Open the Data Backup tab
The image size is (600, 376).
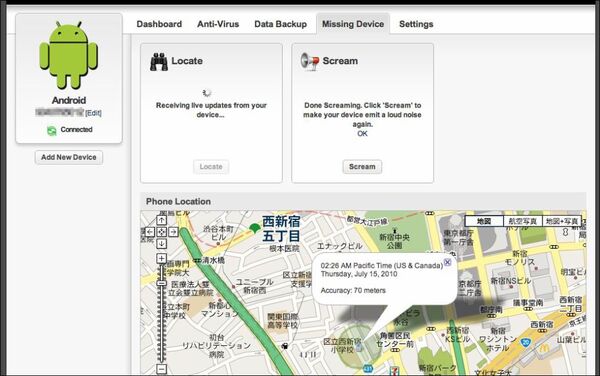click(280, 24)
